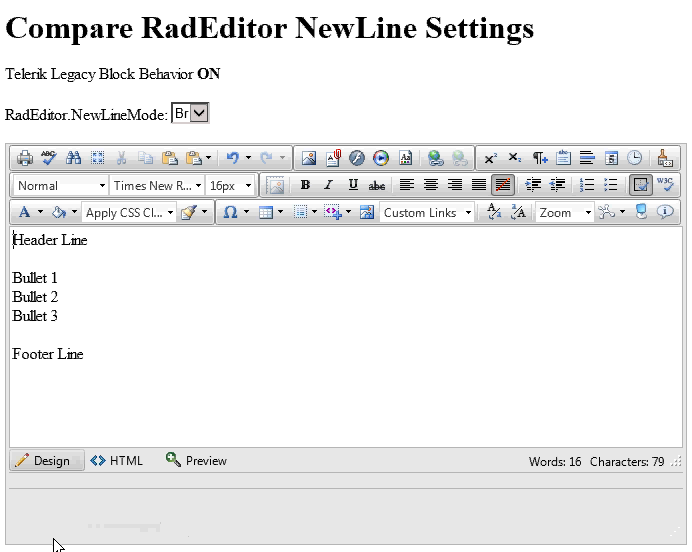The width and height of the screenshot is (692, 552).
Task: Click the Paste clipboard icon
Action: (x=169, y=158)
